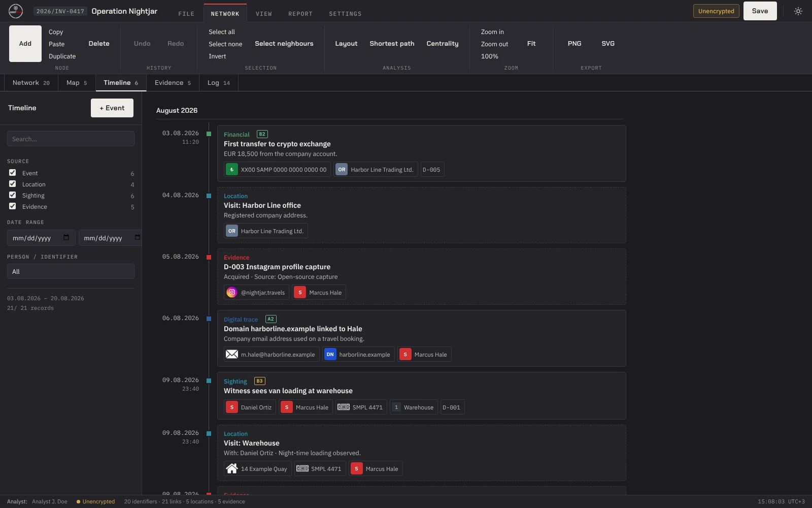Click the Unencrypted status button
The image size is (812, 508).
point(716,11)
